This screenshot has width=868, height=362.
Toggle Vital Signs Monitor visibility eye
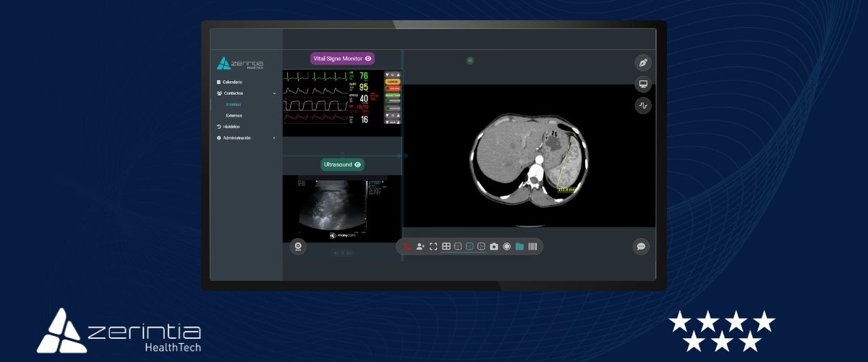(x=368, y=58)
